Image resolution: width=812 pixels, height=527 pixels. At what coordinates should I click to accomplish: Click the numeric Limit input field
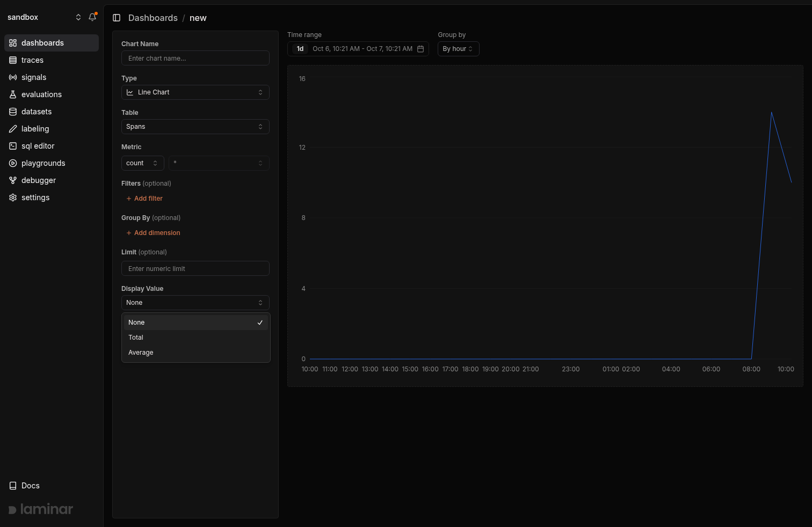195,268
